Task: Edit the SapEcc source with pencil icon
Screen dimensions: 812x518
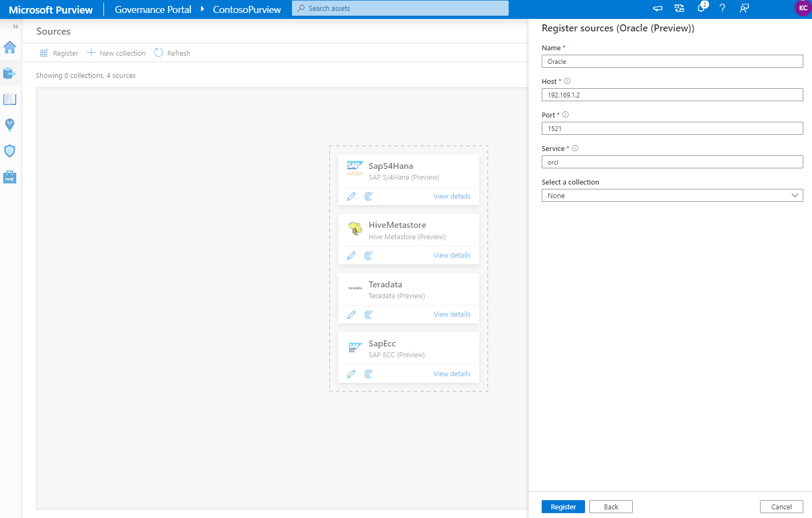Action: 352,374
